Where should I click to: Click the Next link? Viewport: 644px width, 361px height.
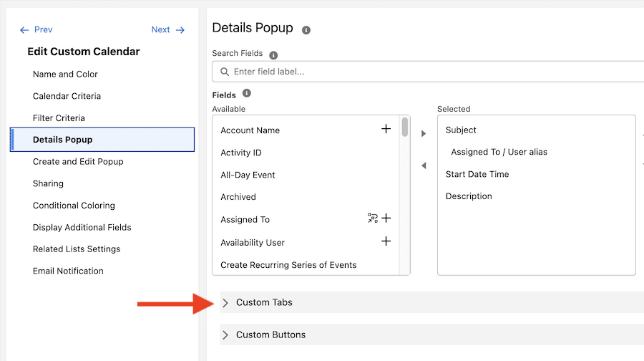160,29
